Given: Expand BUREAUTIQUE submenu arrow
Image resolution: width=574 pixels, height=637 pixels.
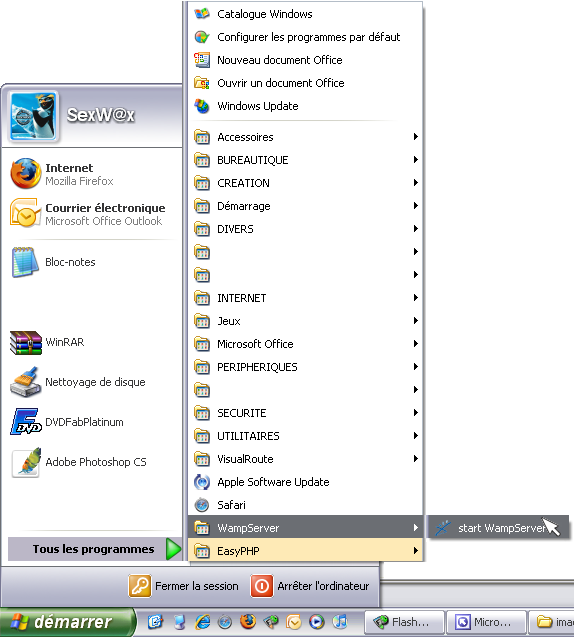Looking at the screenshot, I should click(416, 160).
